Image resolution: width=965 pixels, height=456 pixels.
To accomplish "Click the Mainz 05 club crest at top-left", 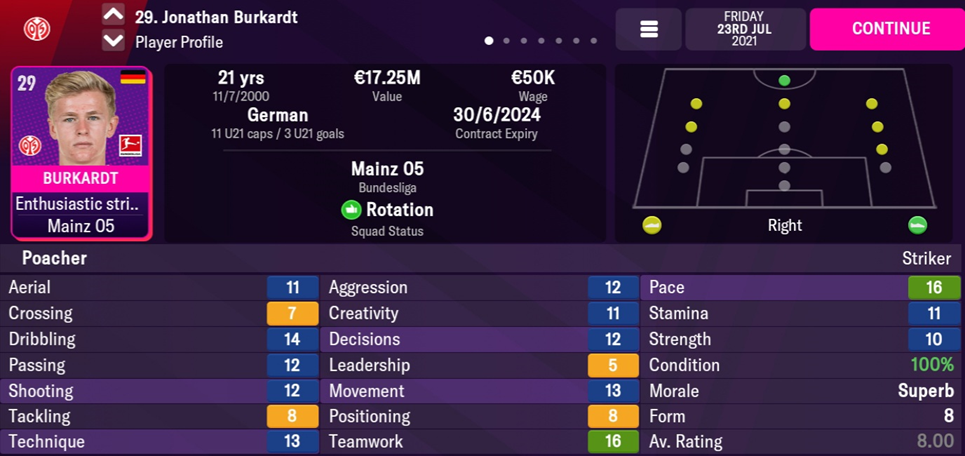I will pyautogui.click(x=36, y=28).
